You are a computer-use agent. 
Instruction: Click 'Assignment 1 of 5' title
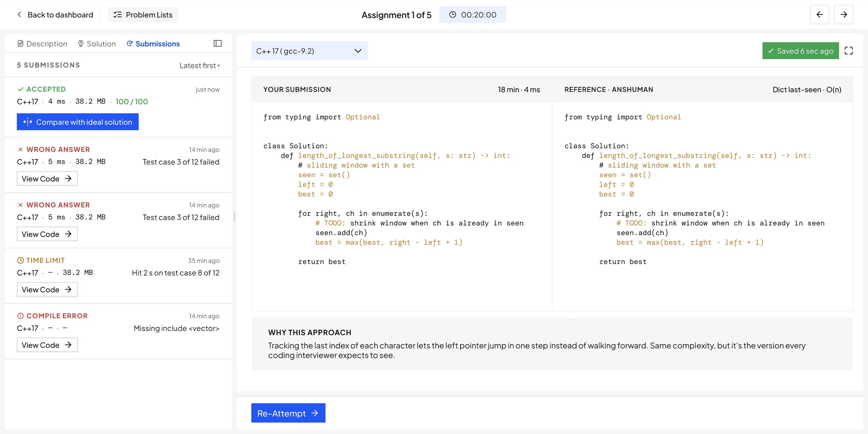point(396,15)
